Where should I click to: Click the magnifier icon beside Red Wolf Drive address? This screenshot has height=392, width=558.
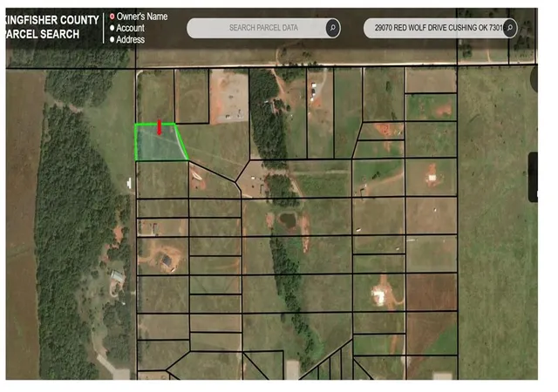click(x=510, y=28)
